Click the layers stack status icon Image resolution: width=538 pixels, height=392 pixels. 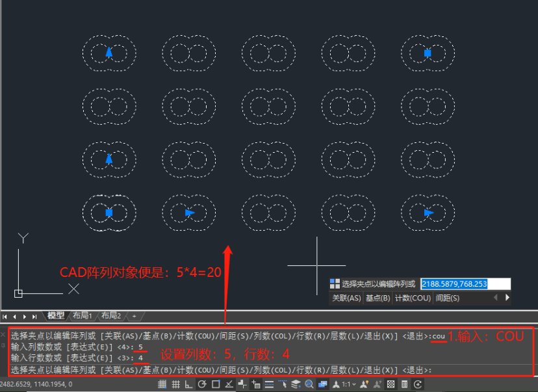[296, 384]
